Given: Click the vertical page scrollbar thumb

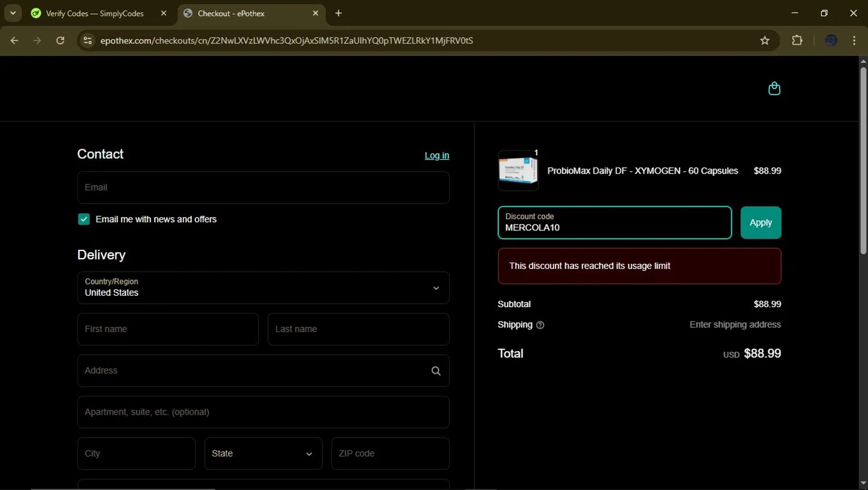Looking at the screenshot, I should [x=863, y=160].
